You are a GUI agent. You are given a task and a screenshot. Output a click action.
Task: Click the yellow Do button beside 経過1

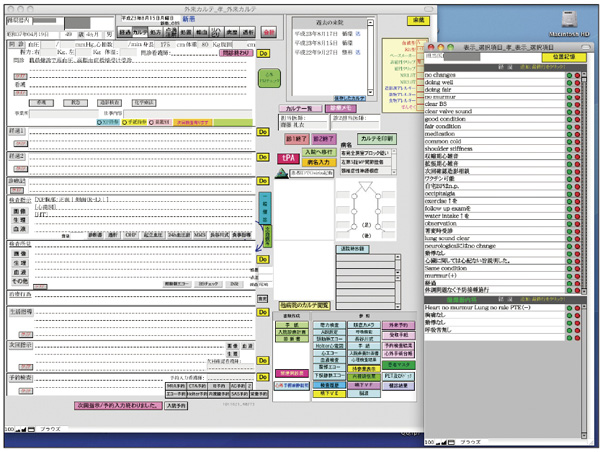pyautogui.click(x=264, y=130)
